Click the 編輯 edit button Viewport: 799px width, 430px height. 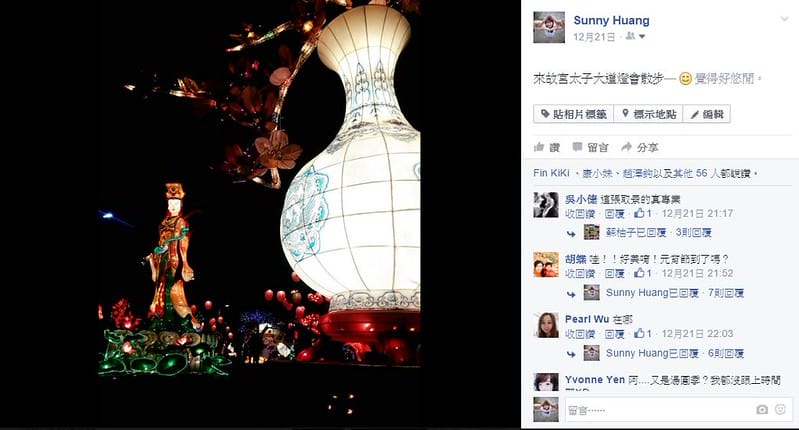706,114
